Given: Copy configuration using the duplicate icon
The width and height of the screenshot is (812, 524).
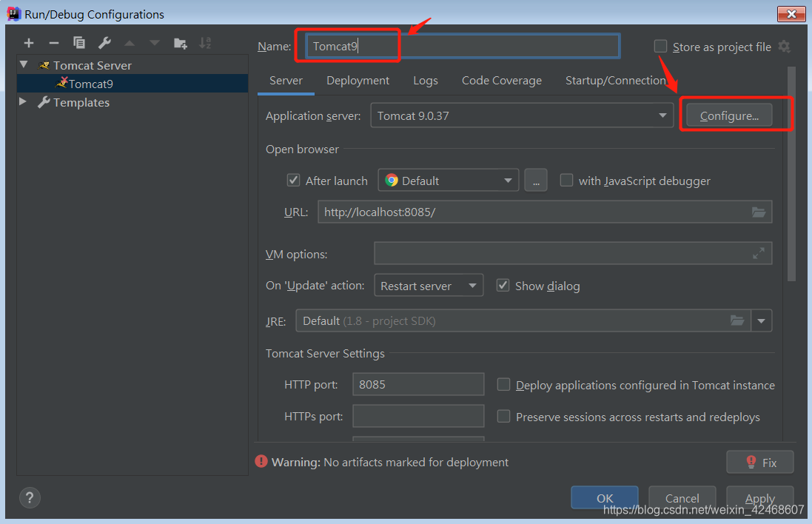Looking at the screenshot, I should 79,43.
